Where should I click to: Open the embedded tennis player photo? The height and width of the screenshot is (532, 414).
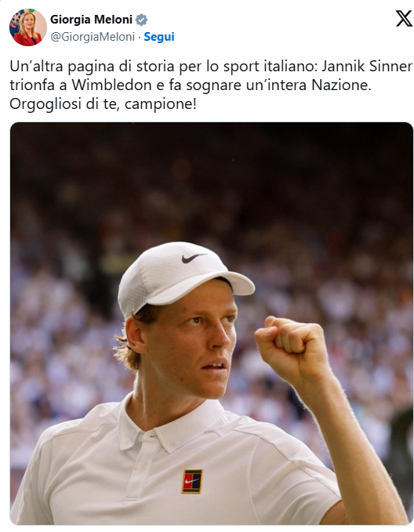tap(211, 324)
